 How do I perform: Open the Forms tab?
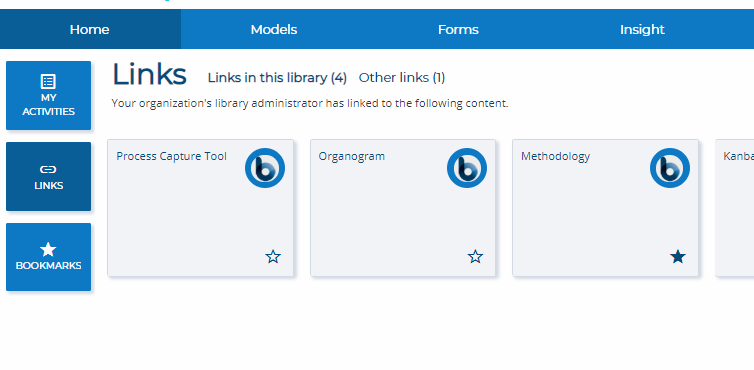458,29
